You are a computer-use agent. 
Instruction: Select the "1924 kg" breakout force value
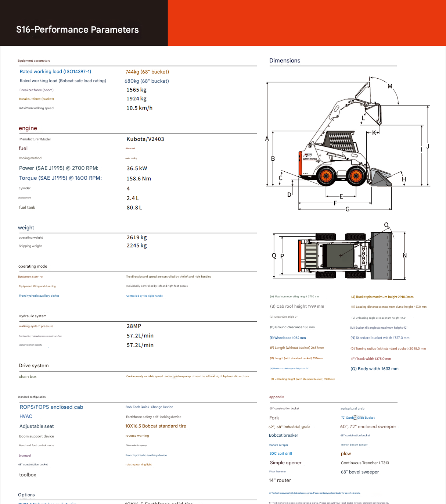pyautogui.click(x=136, y=99)
